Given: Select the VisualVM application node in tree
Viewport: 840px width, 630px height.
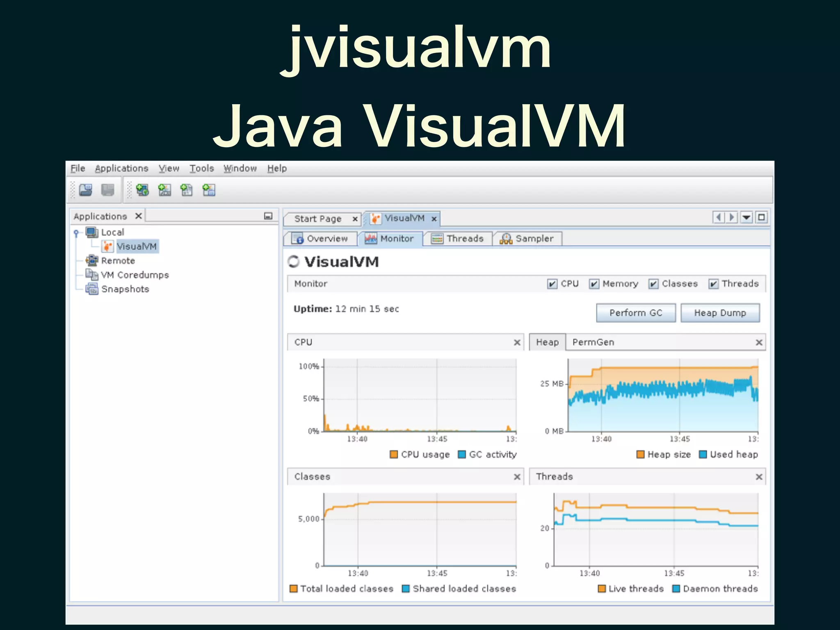Looking at the screenshot, I should 136,247.
